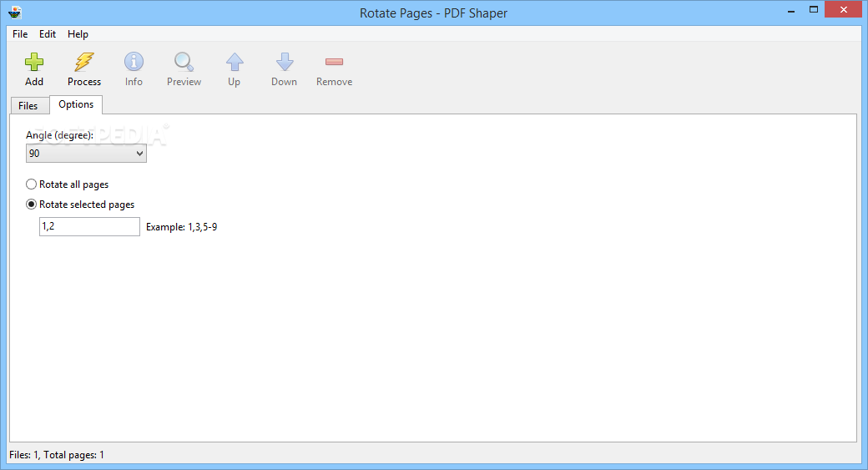Expand the Angle degree dropdown

(86, 154)
